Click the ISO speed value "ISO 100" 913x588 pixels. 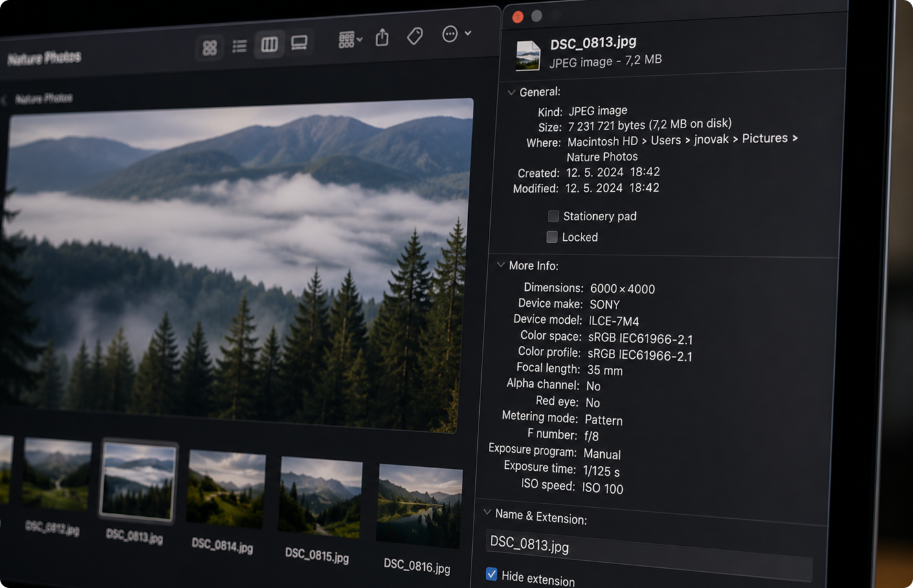603,488
